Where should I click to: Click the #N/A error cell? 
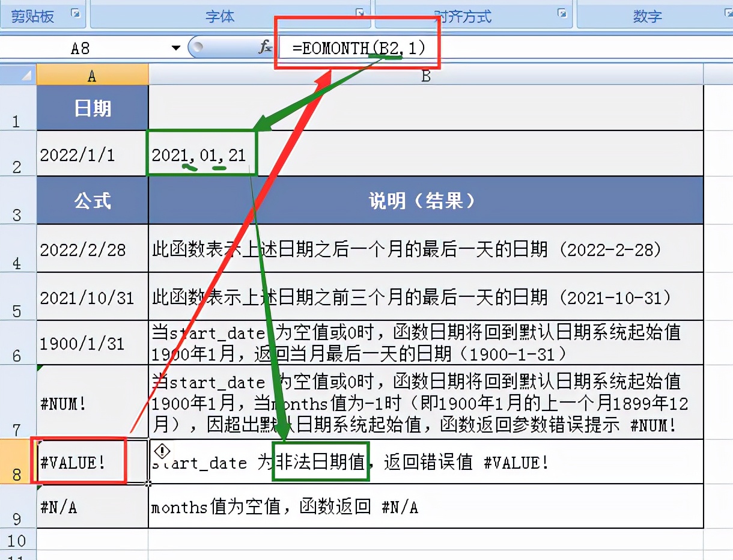point(93,507)
